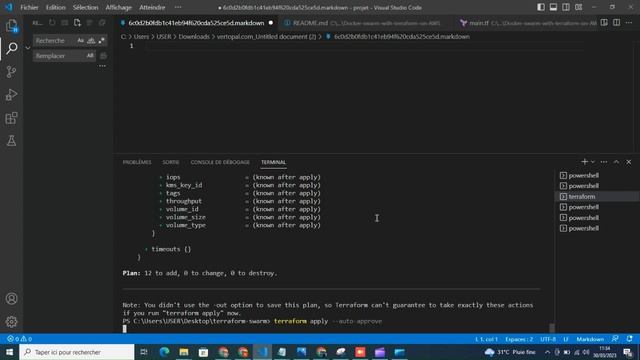The height and width of the screenshot is (360, 640).
Task: Click the feedback icon in status bar
Action: tap(615, 339)
